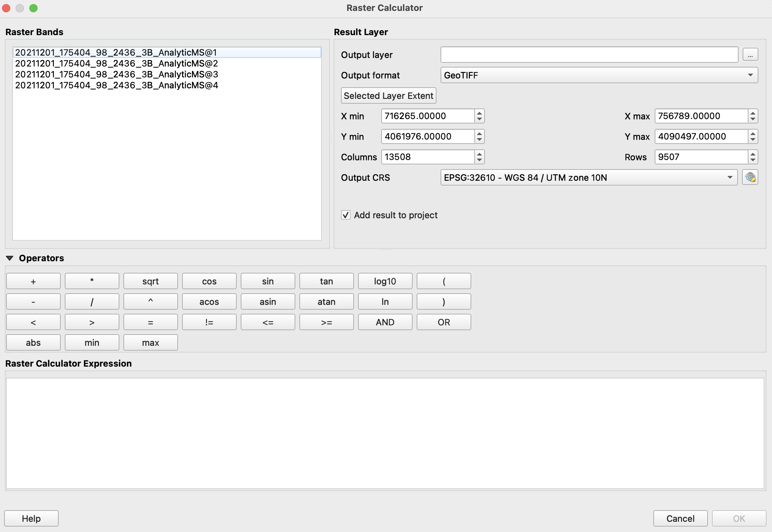Screen dimensions: 772x532
Task: Insert the abs operator
Action: pyautogui.click(x=33, y=342)
